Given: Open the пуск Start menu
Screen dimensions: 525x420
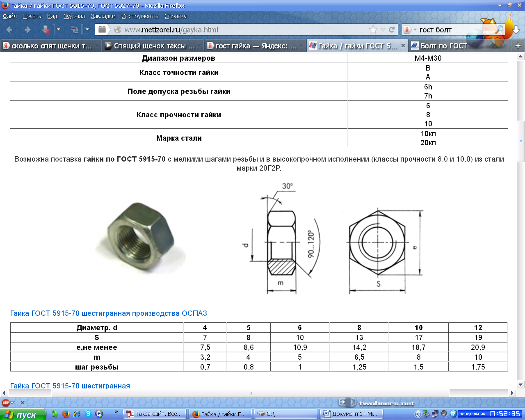Looking at the screenshot, I should (23, 414).
